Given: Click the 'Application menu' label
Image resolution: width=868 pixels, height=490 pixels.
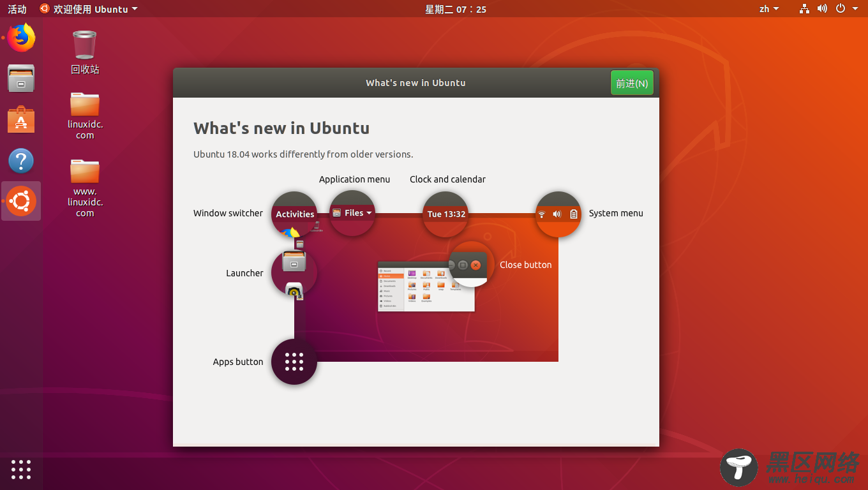Looking at the screenshot, I should pyautogui.click(x=354, y=179).
